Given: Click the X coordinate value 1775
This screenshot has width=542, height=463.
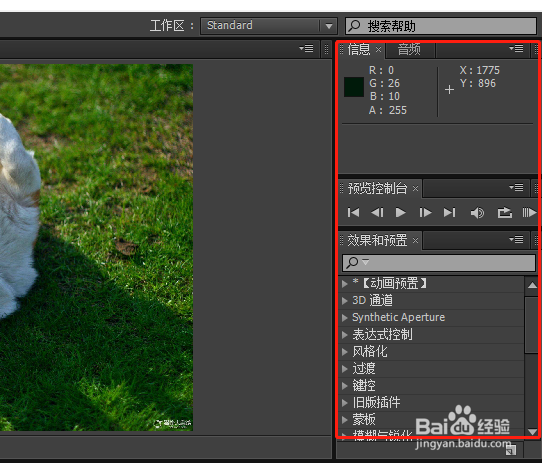Looking at the screenshot, I should pyautogui.click(x=488, y=71).
